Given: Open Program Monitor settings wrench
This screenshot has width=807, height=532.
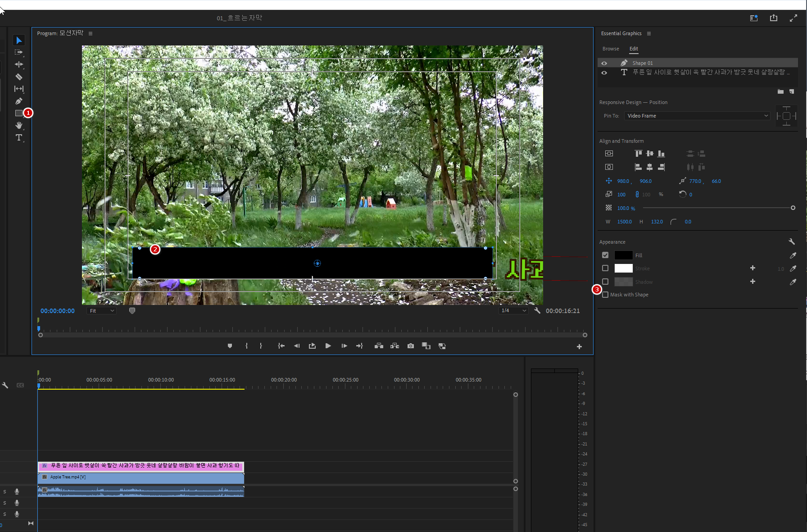Looking at the screenshot, I should pyautogui.click(x=537, y=311).
